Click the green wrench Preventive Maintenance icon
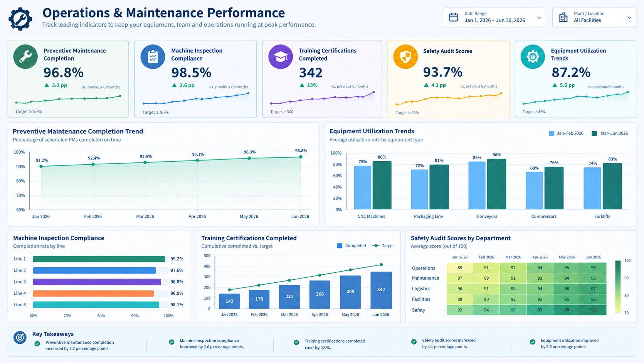The width and height of the screenshot is (644, 363). [25, 57]
